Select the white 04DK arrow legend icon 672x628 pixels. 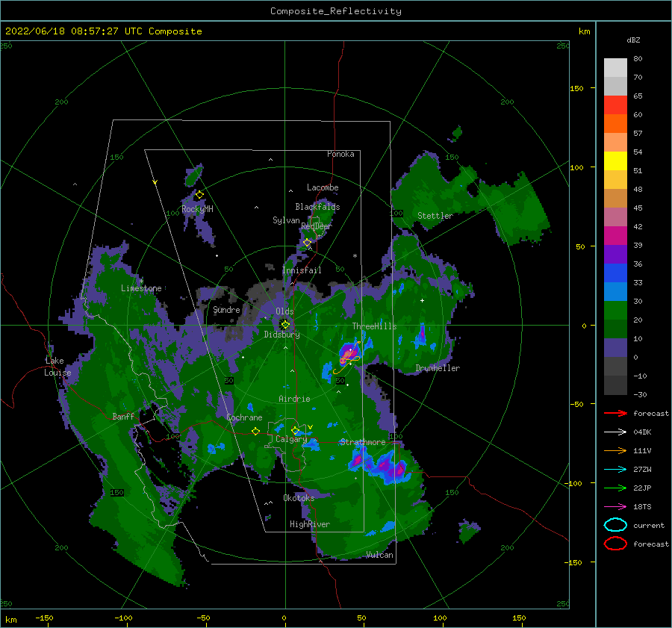[615, 432]
